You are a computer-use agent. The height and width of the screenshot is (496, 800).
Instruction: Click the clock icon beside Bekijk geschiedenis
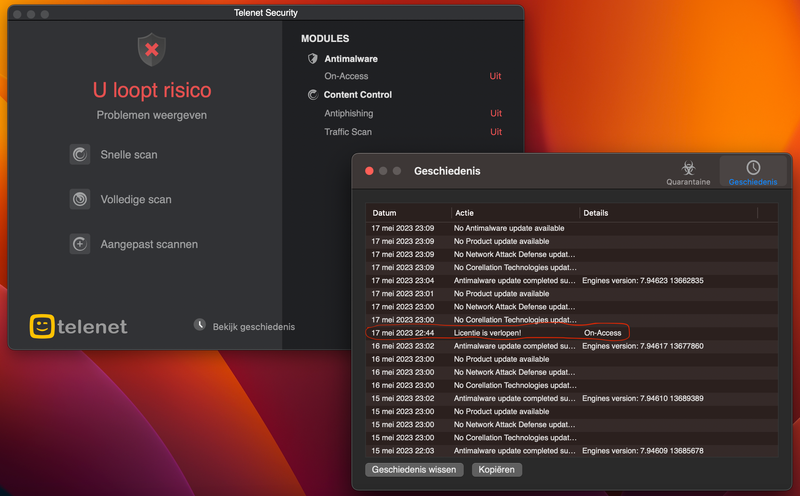click(199, 325)
